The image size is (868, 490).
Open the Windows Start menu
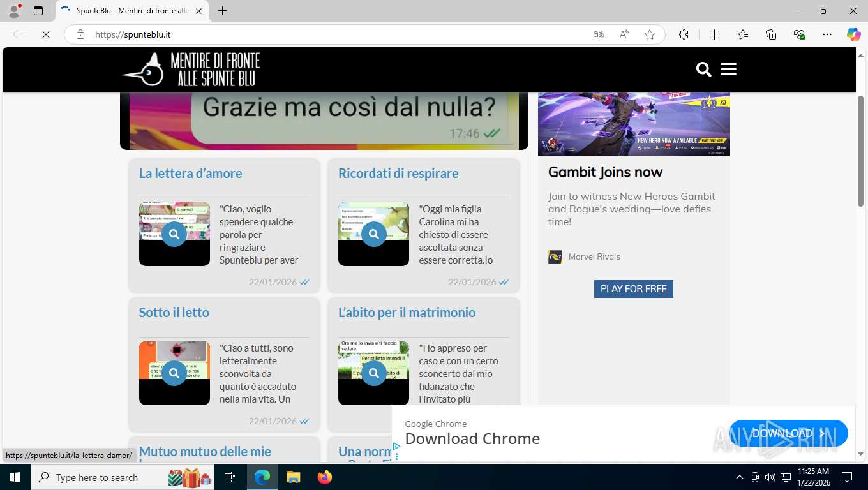pos(15,477)
